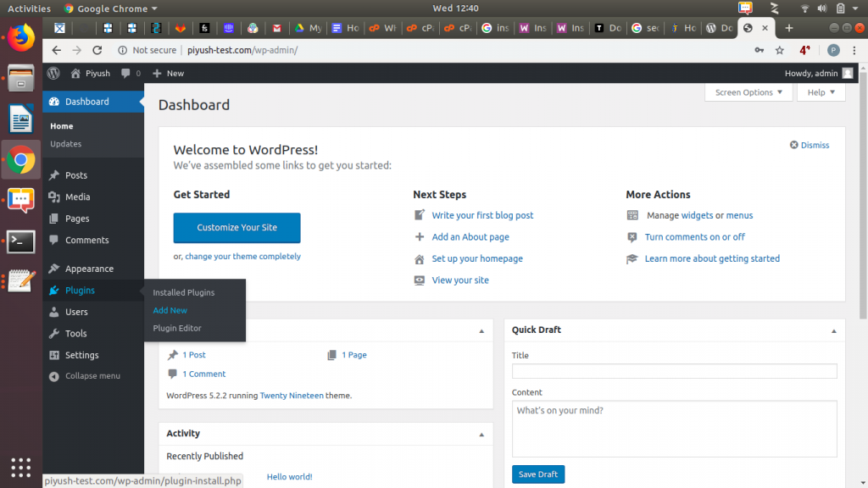
Task: Open Learn more about getting started
Action: [x=712, y=258]
